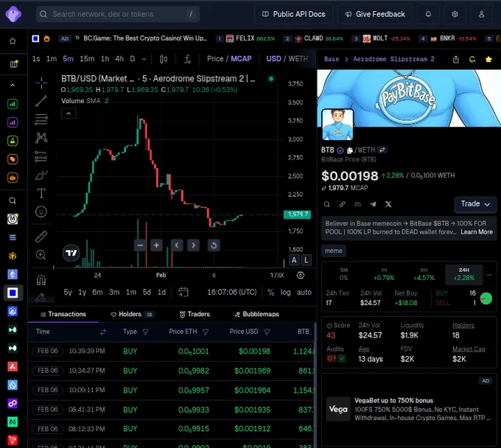This screenshot has width=501, height=448.
Task: Switch chart to Price mode
Action: [x=215, y=59]
